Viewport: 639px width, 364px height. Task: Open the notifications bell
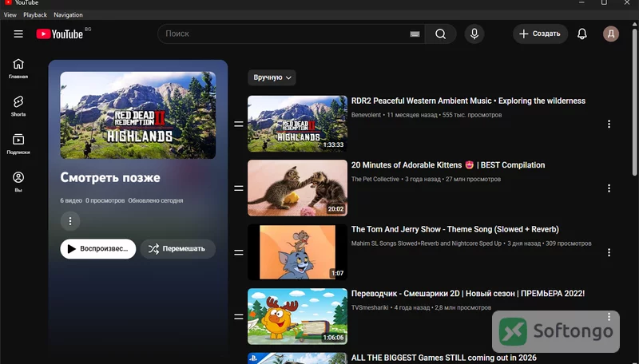click(x=582, y=34)
